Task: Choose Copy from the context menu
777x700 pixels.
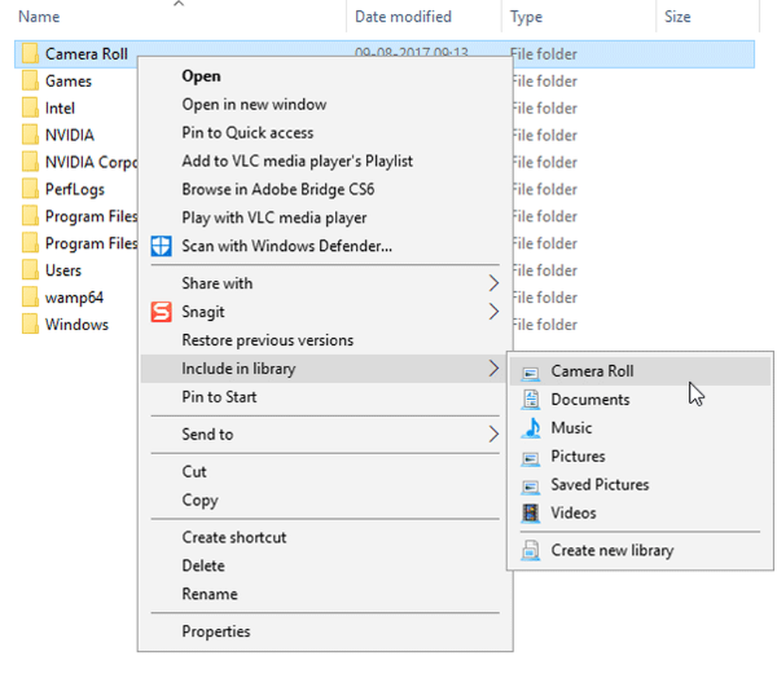Action: 325,500
